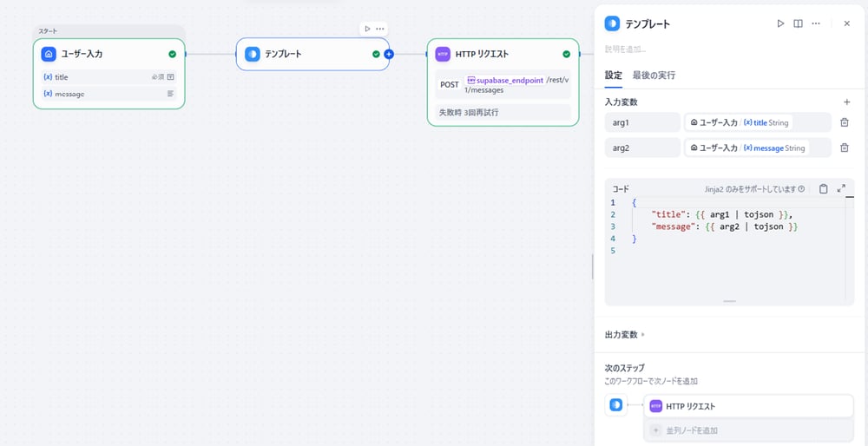Screen dimensions: 868x446
Task: Open the more options menu in panel header
Action: [x=816, y=23]
